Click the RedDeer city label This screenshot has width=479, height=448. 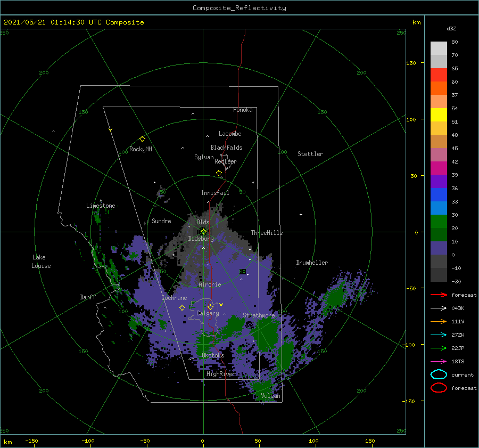coord(226,161)
